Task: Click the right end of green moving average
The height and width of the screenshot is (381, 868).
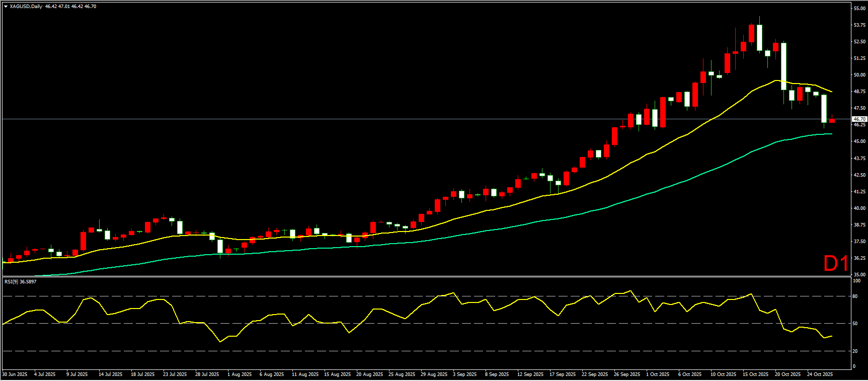Action: coord(831,134)
